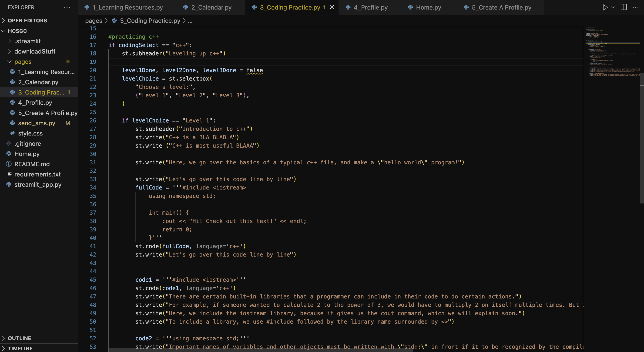This screenshot has height=352, width=644.
Task: Switch to the Home.py editor tab
Action: tap(428, 7)
